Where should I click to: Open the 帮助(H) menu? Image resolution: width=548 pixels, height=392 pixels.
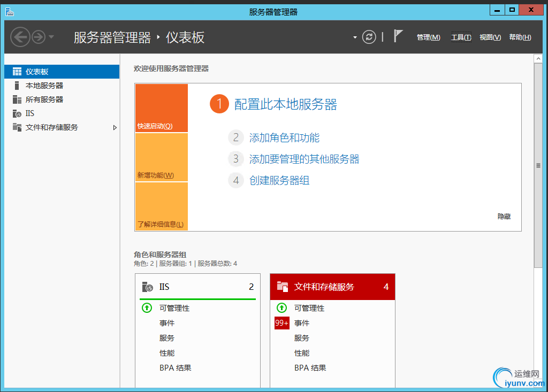520,37
